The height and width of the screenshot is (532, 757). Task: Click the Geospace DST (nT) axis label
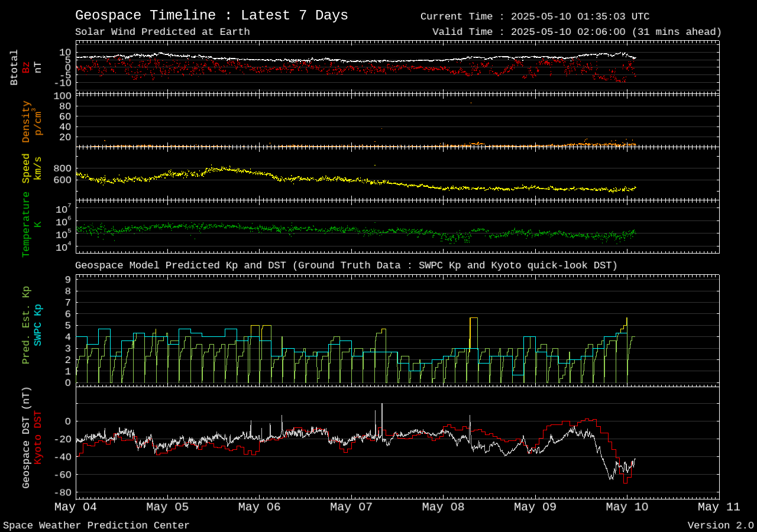26,438
